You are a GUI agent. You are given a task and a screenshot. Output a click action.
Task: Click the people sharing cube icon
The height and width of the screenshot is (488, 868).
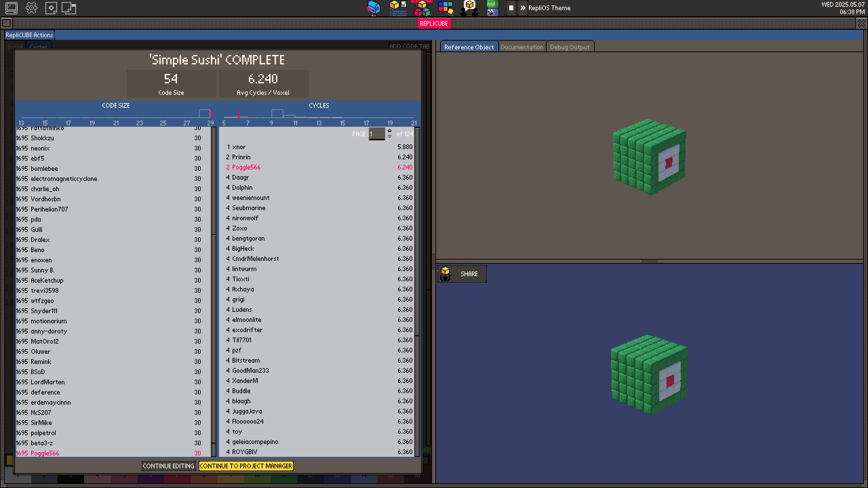click(469, 8)
